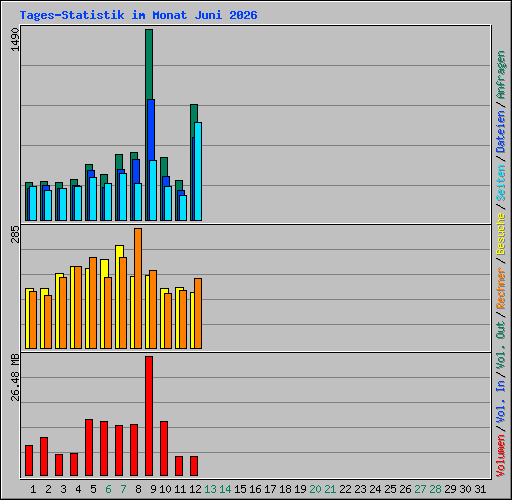The image size is (512, 500).
Task: Click the cyan Seiten bar for day 12
Action: click(x=198, y=172)
